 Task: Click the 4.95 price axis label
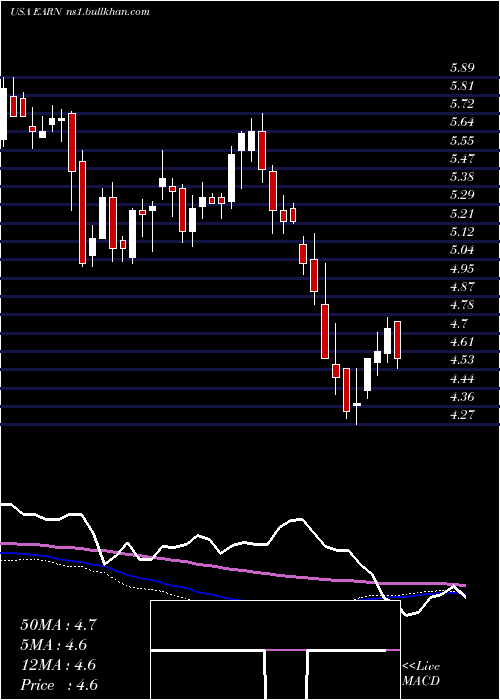[x=462, y=268]
